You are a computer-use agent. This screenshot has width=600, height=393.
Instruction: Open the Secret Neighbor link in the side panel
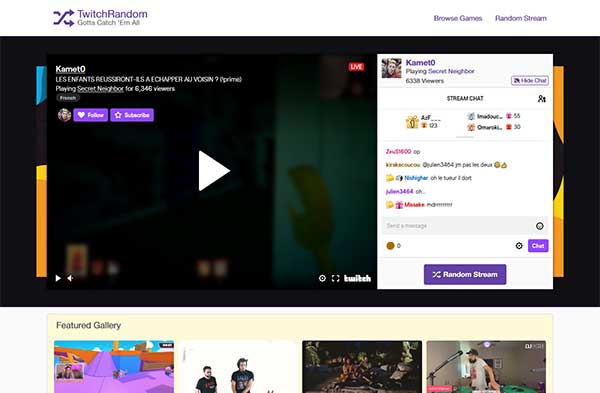451,71
